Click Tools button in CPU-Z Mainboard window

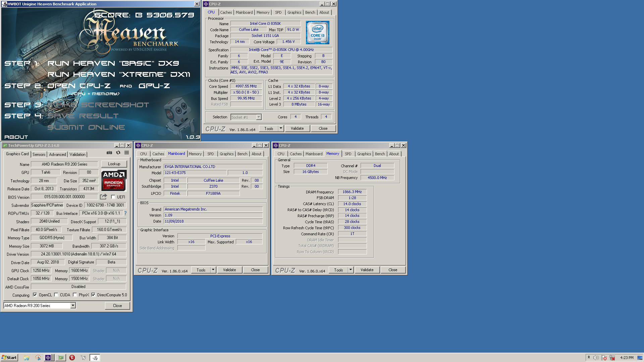[x=201, y=270]
